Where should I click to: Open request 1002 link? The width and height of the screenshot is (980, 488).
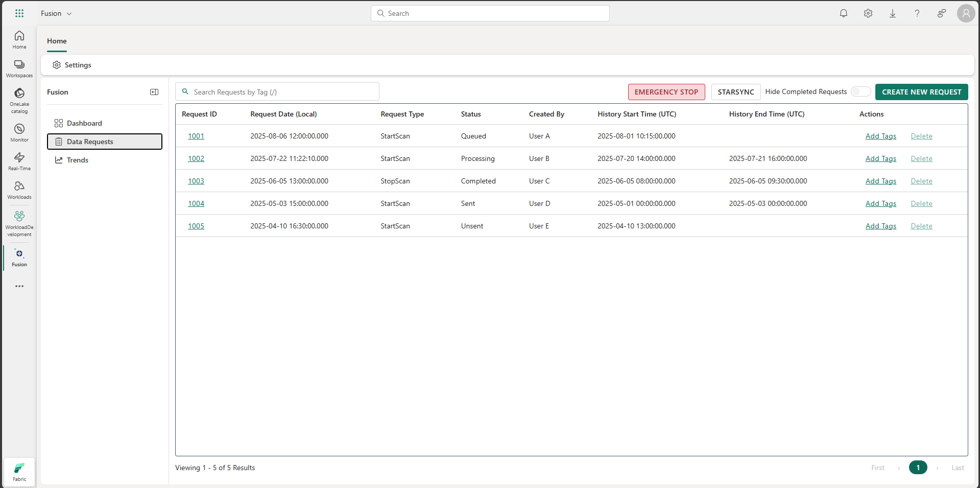coord(196,158)
